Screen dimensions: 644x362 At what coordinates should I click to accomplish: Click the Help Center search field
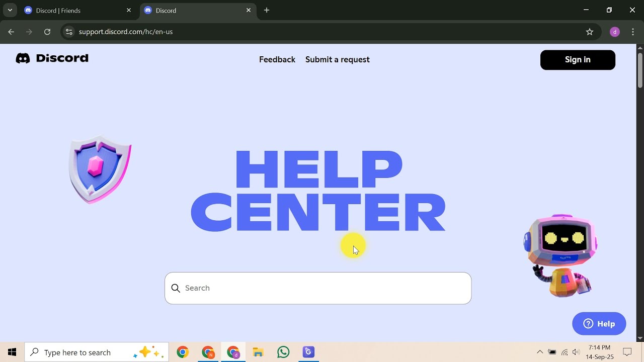(318, 288)
